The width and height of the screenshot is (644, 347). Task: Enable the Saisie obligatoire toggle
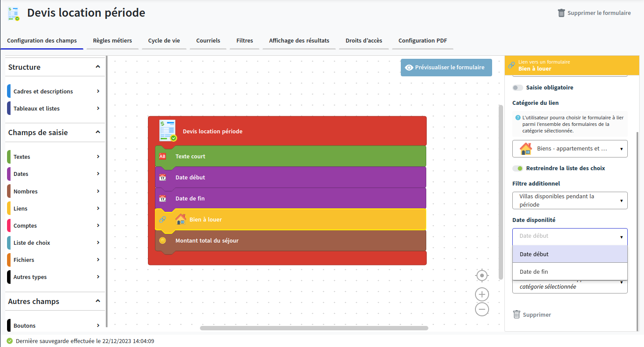pos(518,88)
